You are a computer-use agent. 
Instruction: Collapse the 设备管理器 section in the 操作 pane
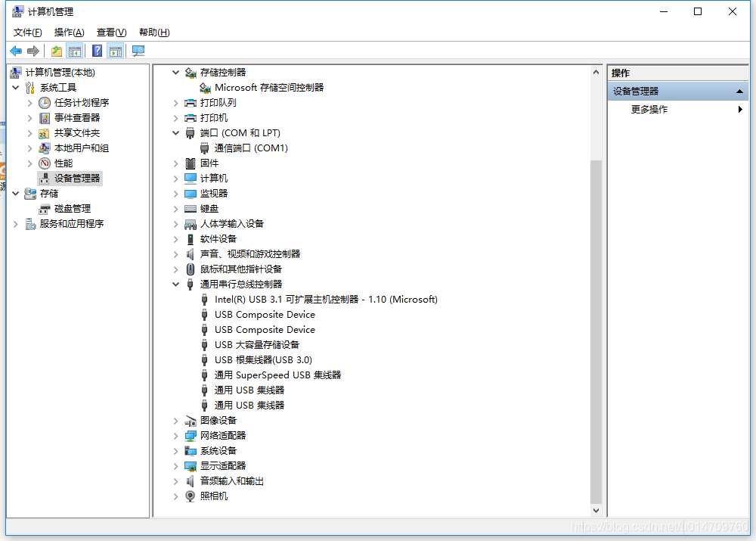pos(739,92)
